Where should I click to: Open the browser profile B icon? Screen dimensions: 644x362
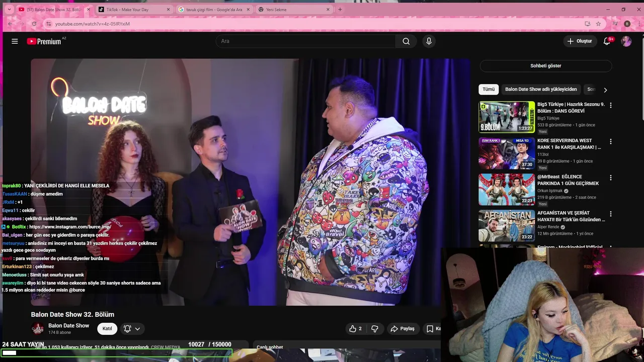click(x=627, y=24)
